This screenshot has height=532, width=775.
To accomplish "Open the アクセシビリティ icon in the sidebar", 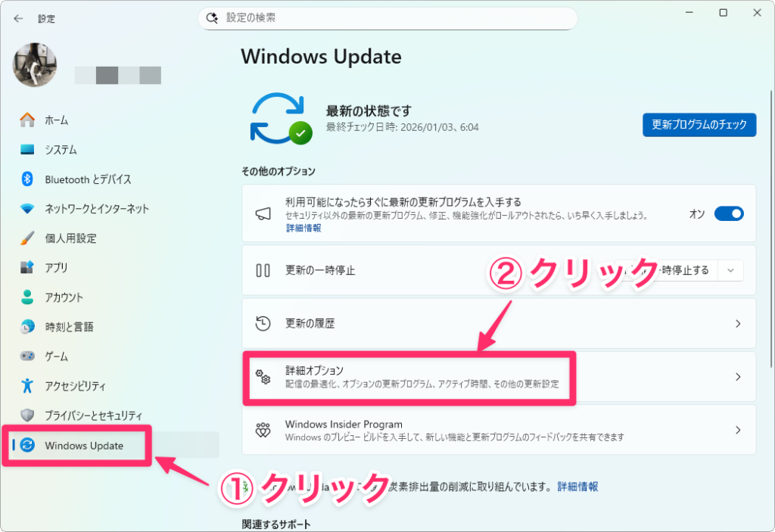I will (27, 386).
